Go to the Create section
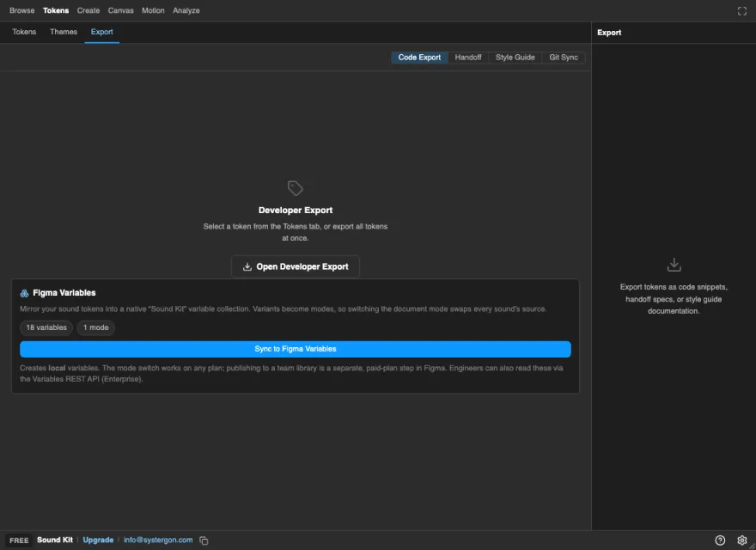The image size is (756, 550). 88,10
